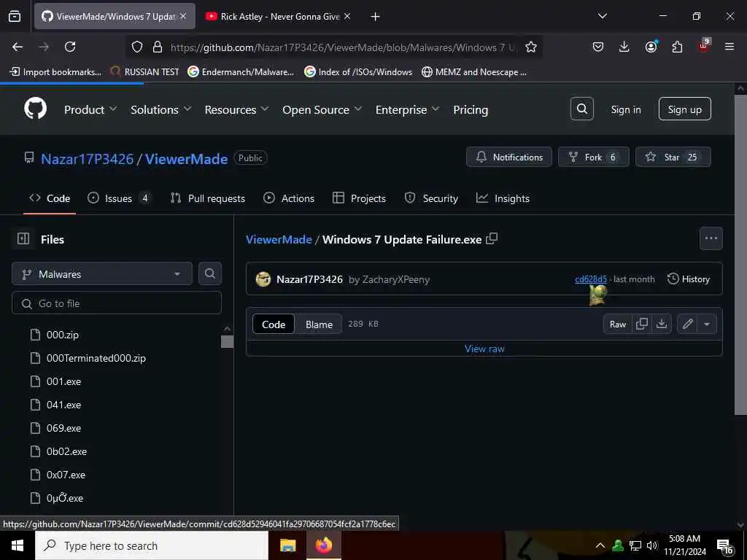
Task: Open Firefox downloads icon
Action: coord(624,47)
